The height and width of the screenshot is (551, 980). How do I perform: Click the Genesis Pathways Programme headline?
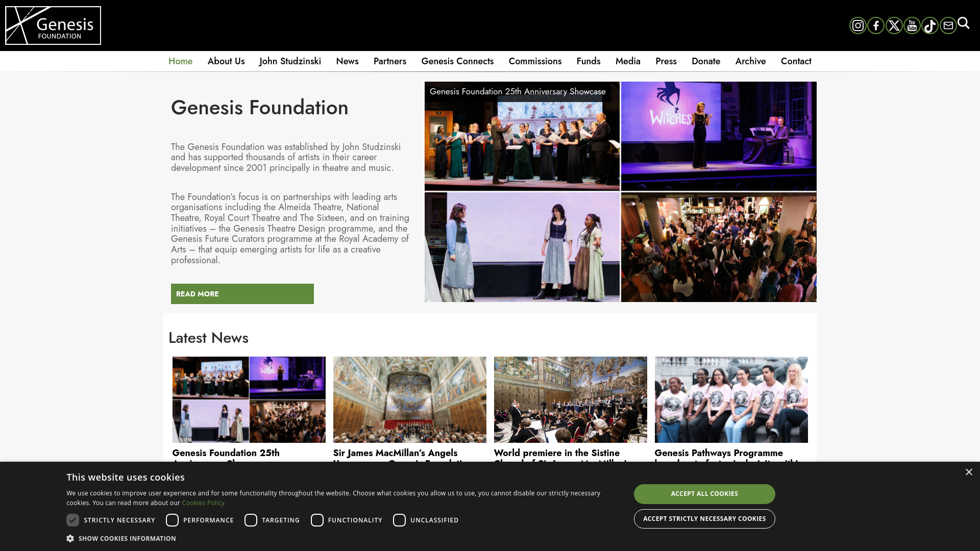pyautogui.click(x=719, y=454)
